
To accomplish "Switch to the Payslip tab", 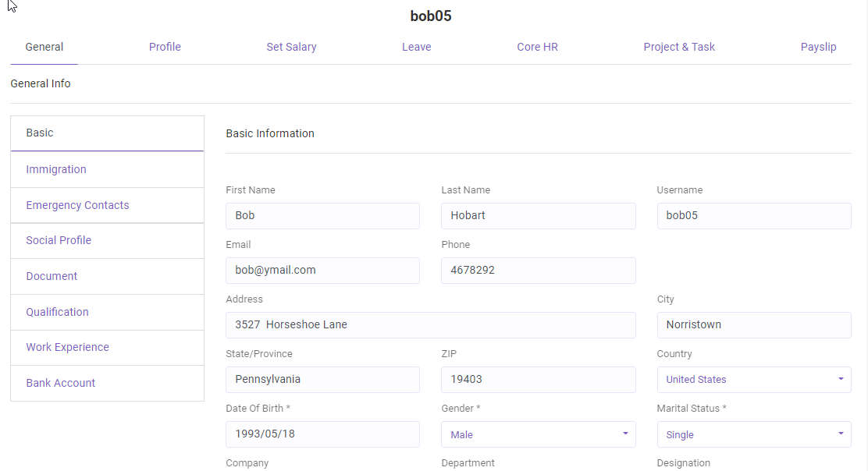I will 818,47.
